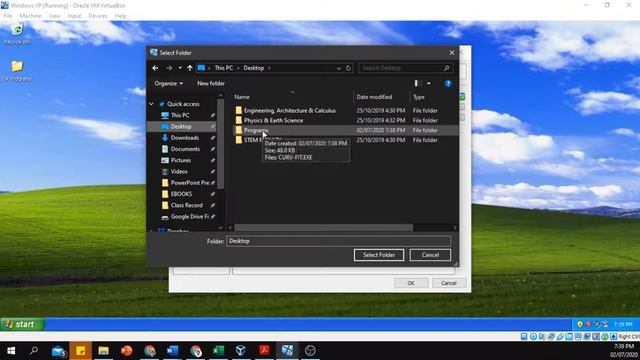Open the Mail app from taskbar
This screenshot has width=640, height=360.
coord(58,351)
